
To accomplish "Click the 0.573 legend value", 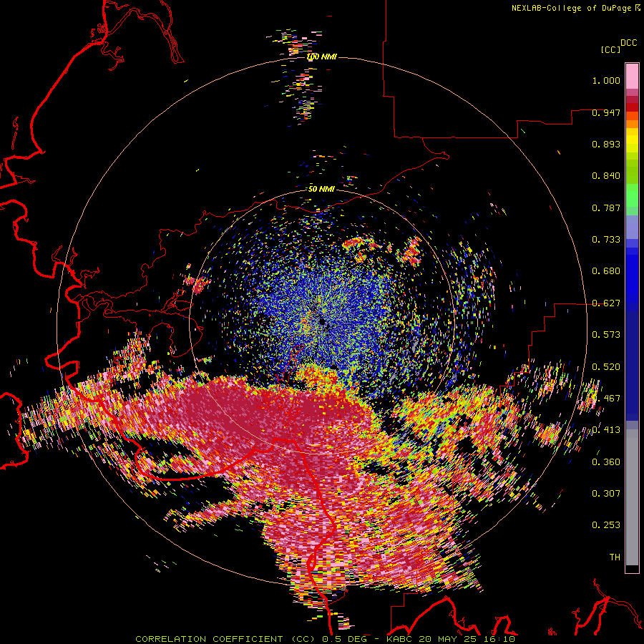I will [x=606, y=335].
